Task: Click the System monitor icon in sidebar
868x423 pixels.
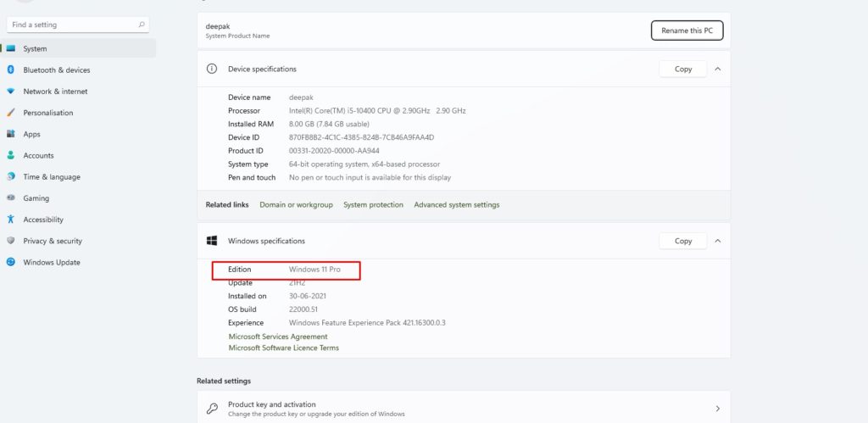Action: [x=10, y=48]
